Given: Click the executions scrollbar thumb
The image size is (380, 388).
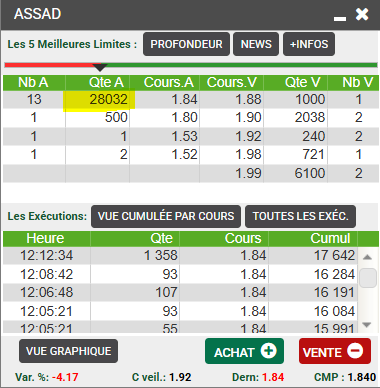Looking at the screenshot, I should (368, 277).
